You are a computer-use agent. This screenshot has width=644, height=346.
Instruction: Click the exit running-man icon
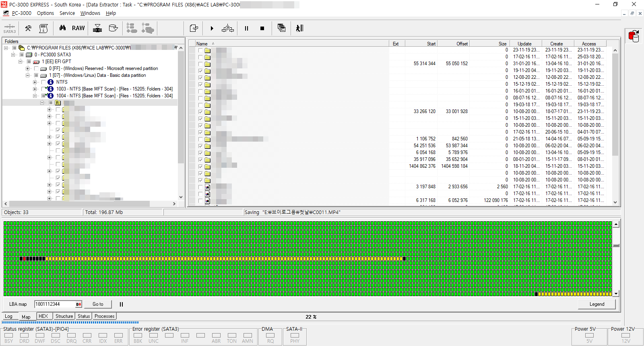point(299,28)
